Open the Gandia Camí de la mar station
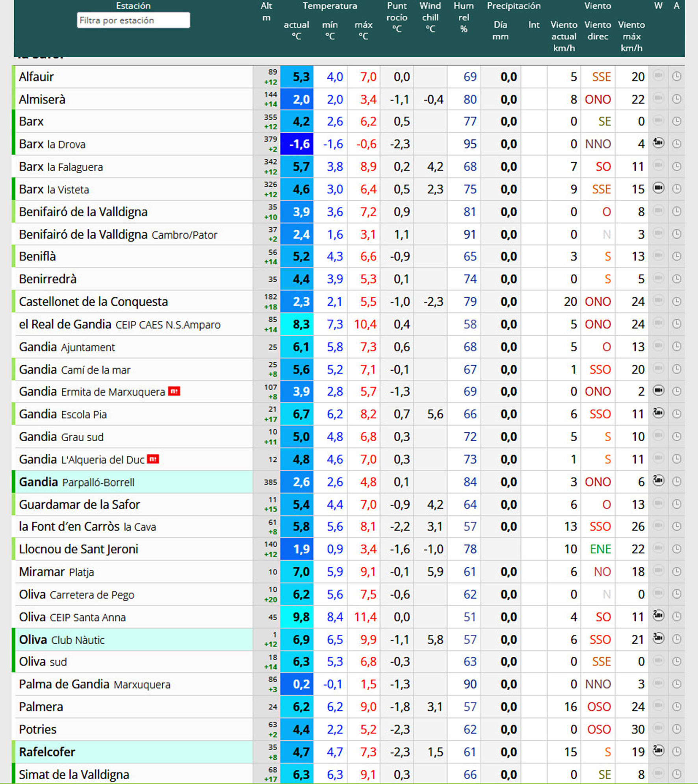 click(x=75, y=370)
